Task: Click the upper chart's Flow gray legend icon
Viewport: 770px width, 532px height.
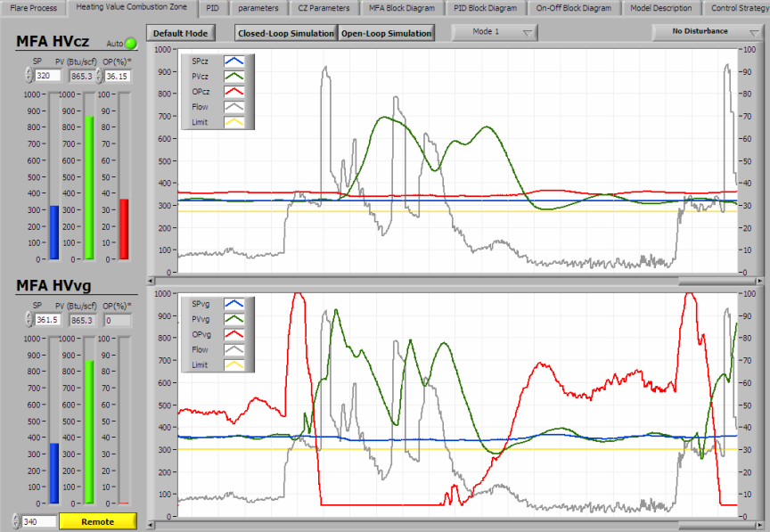Action: tap(234, 107)
